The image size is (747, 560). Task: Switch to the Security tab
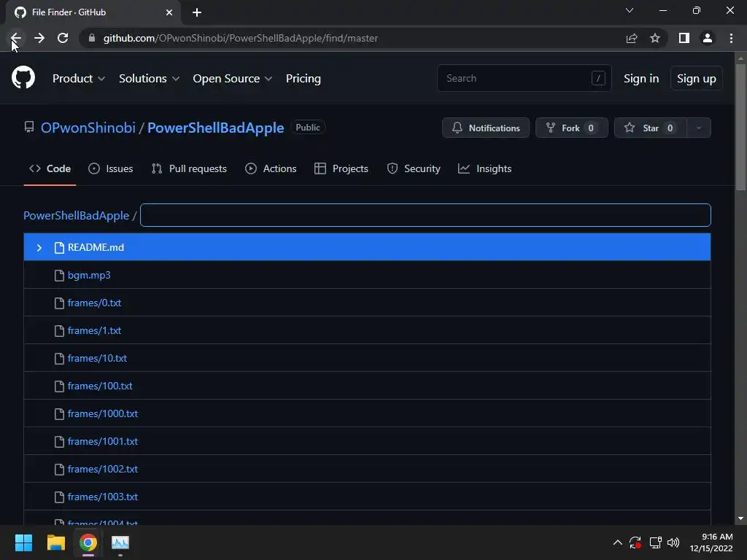[x=414, y=168]
